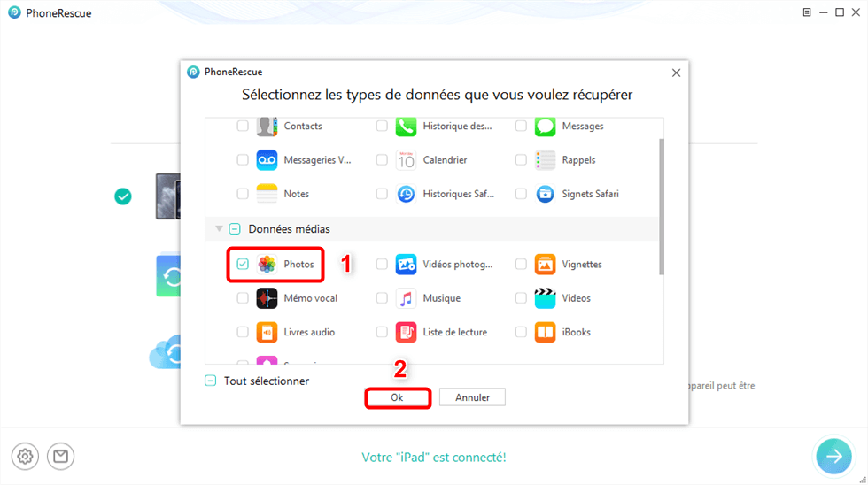This screenshot has width=868, height=485.
Task: Close the data type selection dialog
Action: [x=676, y=73]
